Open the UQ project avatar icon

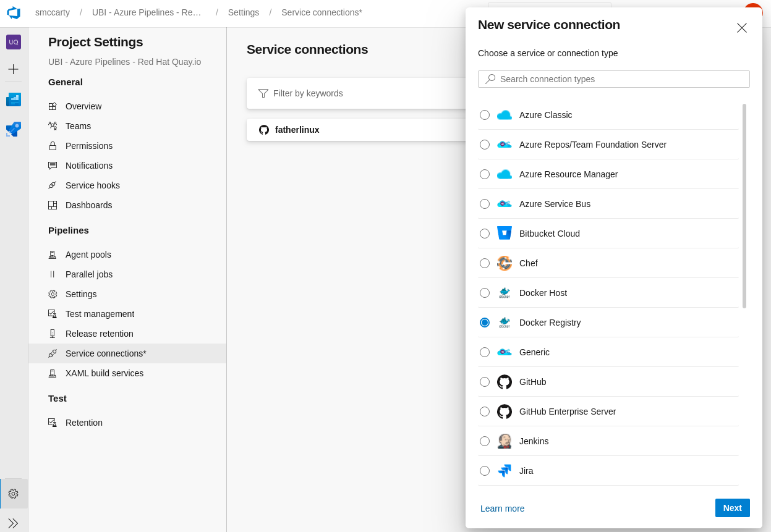click(14, 42)
